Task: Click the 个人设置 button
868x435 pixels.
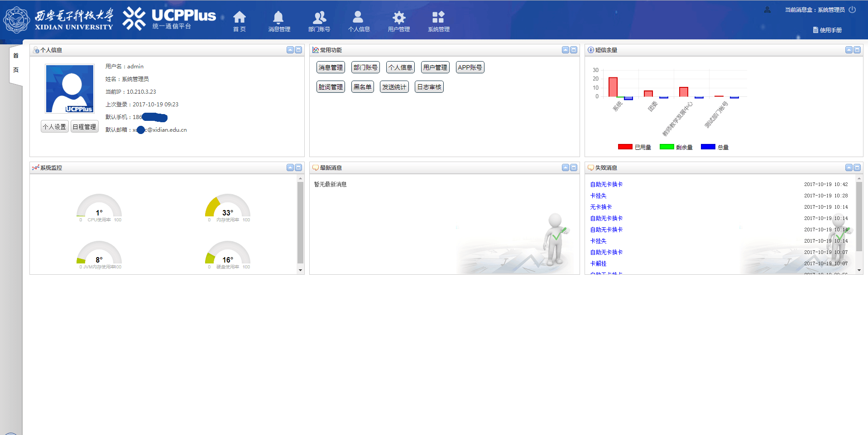Action: (54, 127)
